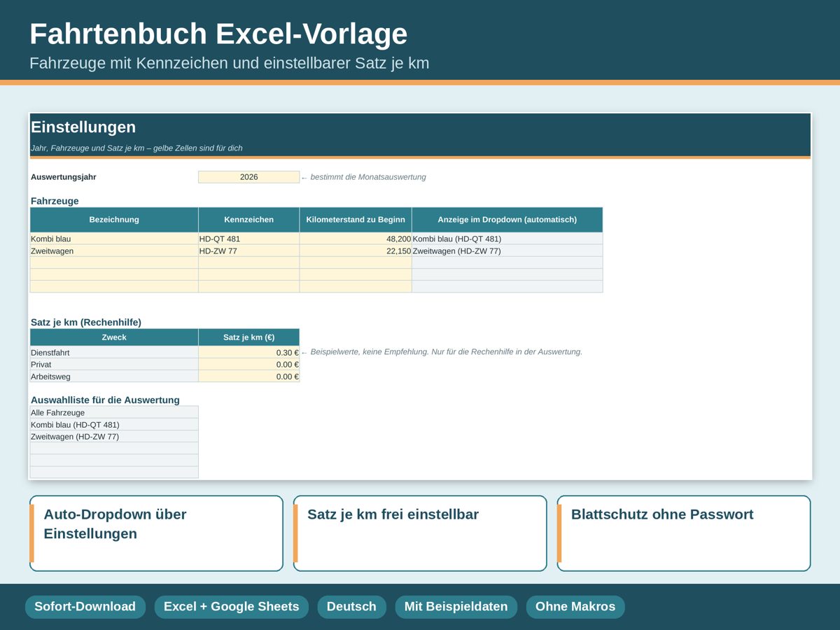
Task: Select the "Kennzeichen" column header
Action: 248,220
